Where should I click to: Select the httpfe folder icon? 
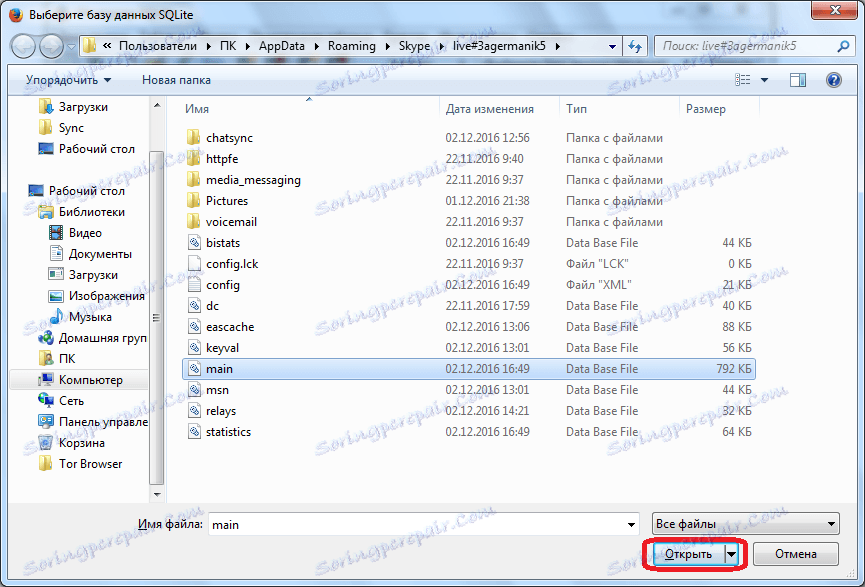click(x=194, y=158)
